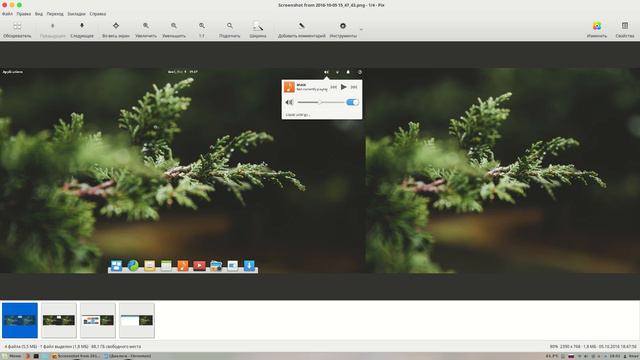This screenshot has width=640, height=360.
Task: Open the Файл menu
Action: coord(7,14)
